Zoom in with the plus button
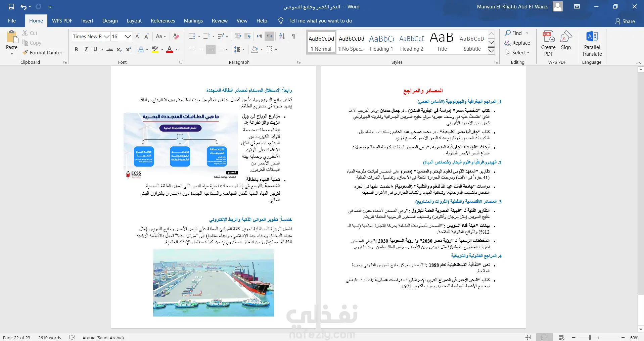 pyautogui.click(x=623, y=337)
